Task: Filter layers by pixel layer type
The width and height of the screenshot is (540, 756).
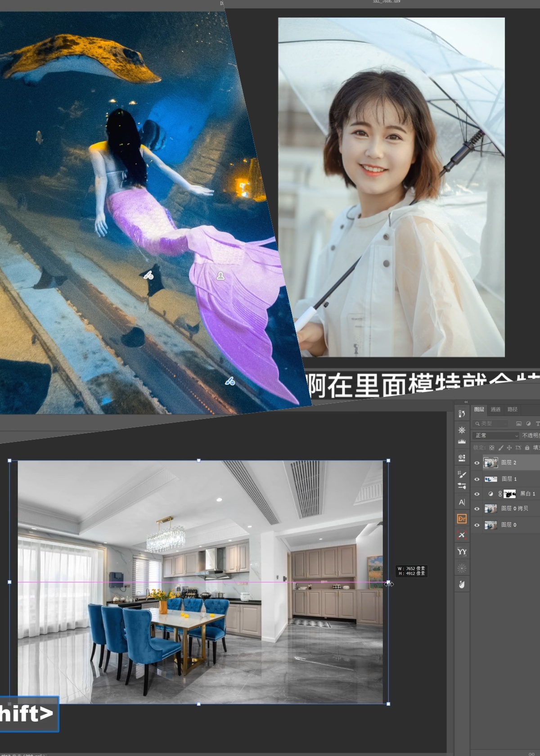Action: click(x=518, y=423)
